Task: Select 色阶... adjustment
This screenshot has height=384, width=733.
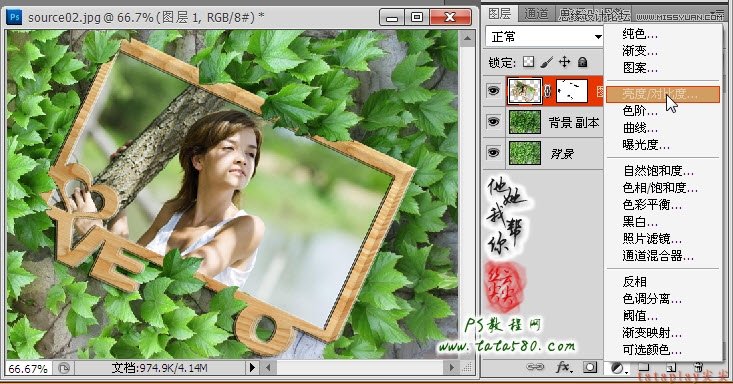Action: pos(640,111)
